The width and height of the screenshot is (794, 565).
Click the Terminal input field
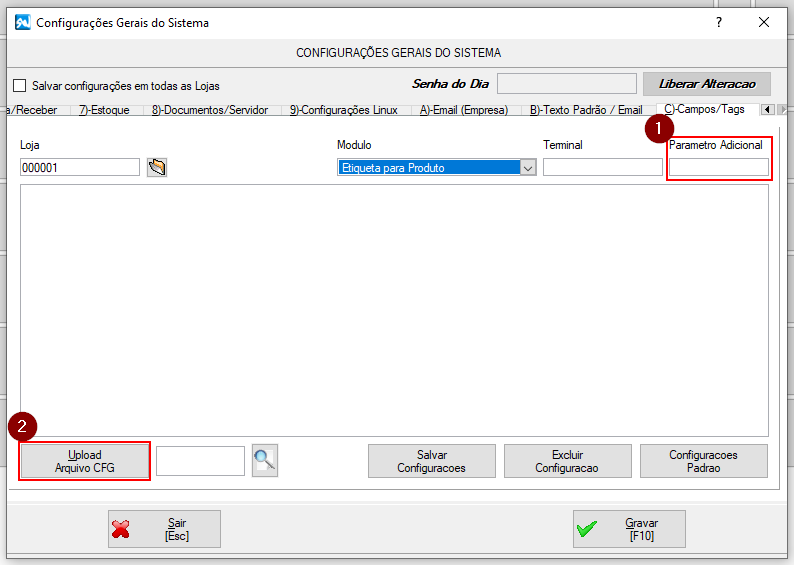click(x=603, y=167)
